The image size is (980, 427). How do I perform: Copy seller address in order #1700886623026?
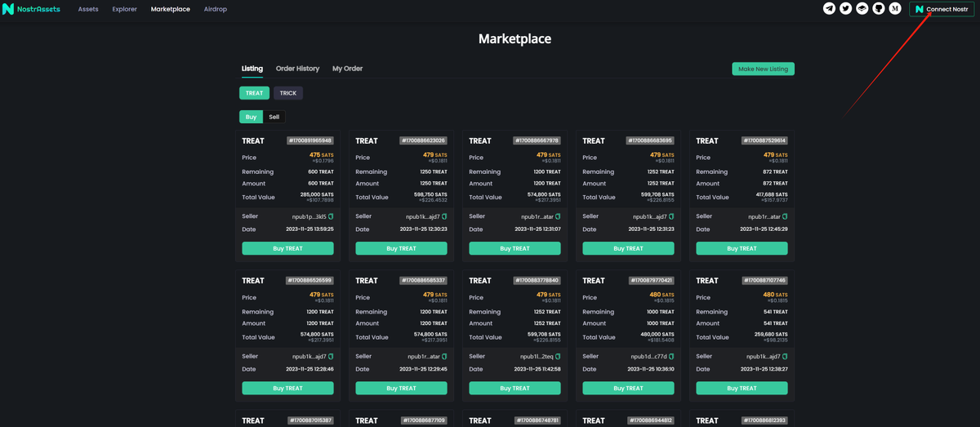tap(444, 216)
